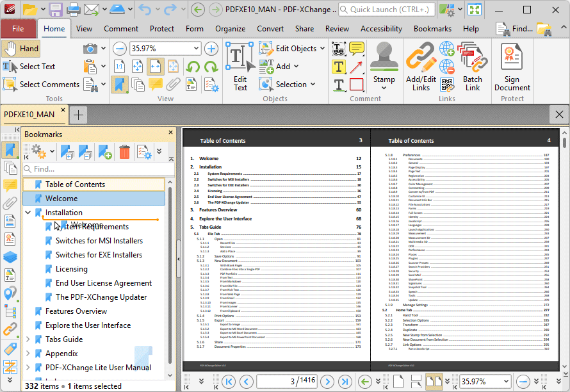
Task: Select the Highlight Text tool
Action: (x=338, y=67)
